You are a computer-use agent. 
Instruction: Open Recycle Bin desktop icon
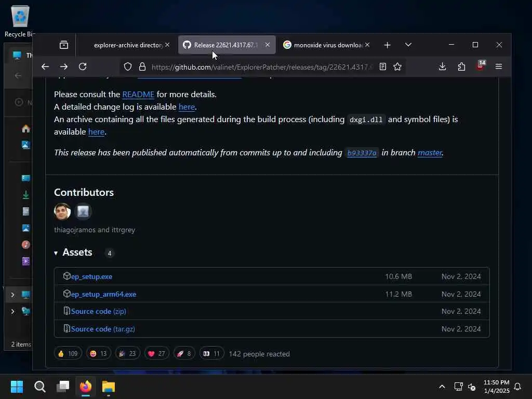pyautogui.click(x=20, y=21)
